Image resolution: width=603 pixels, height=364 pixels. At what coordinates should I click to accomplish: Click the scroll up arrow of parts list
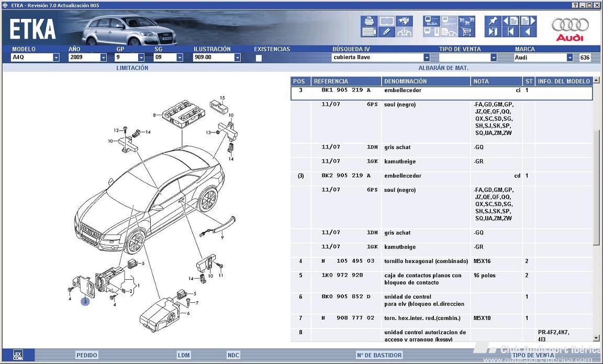pyautogui.click(x=596, y=81)
